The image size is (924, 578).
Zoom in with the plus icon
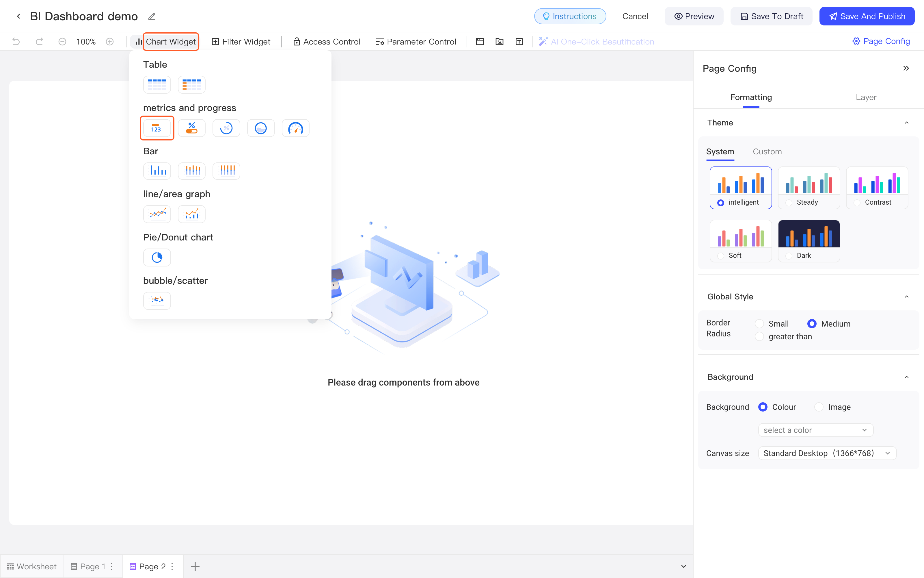[x=110, y=41]
